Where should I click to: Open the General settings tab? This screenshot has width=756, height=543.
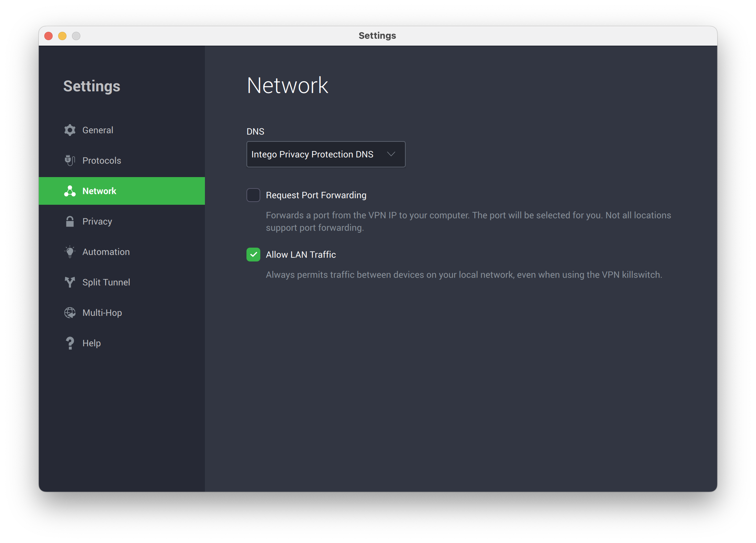[x=122, y=130]
